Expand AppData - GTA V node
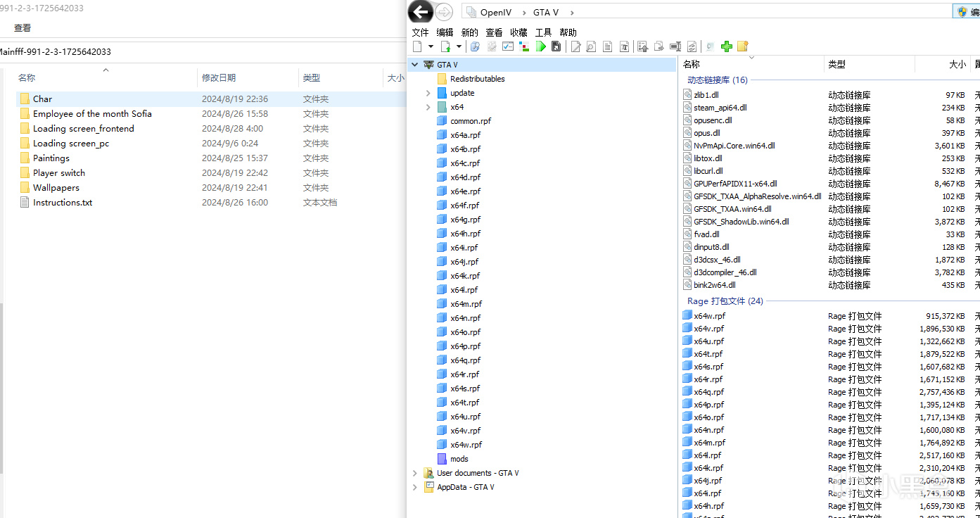This screenshot has width=980, height=518. 414,487
